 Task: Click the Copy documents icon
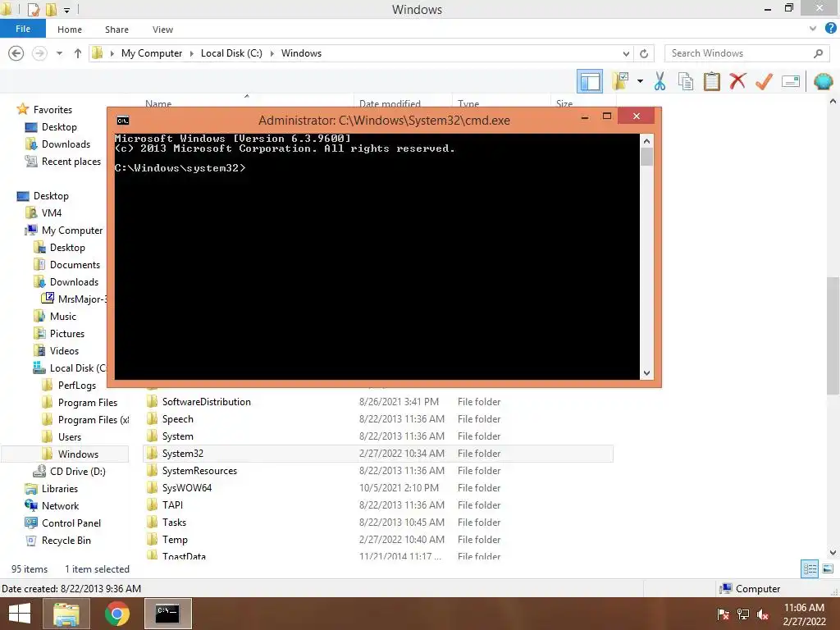[686, 81]
